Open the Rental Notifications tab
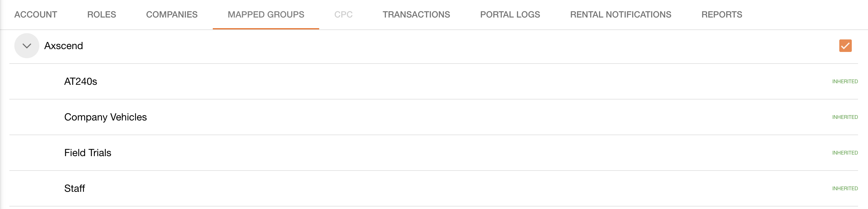The height and width of the screenshot is (209, 868). pyautogui.click(x=620, y=14)
